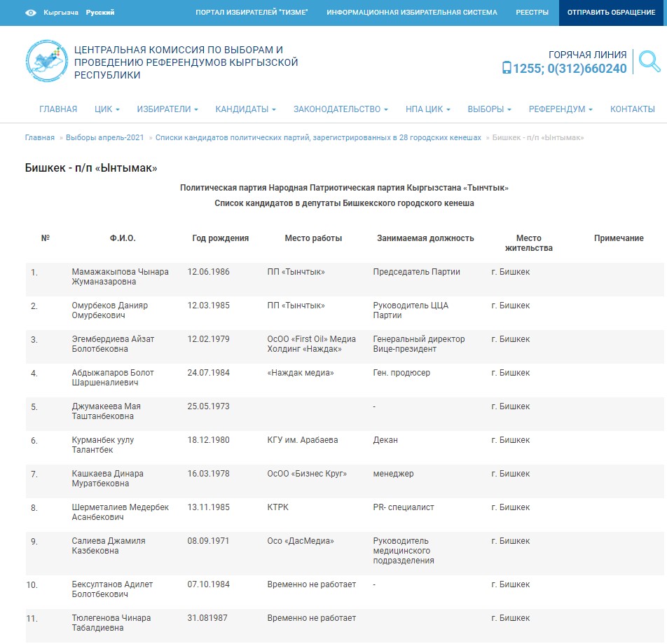Expand the РЕФЕРЕНДУМ menu
This screenshot has height=644, width=667.
[561, 109]
